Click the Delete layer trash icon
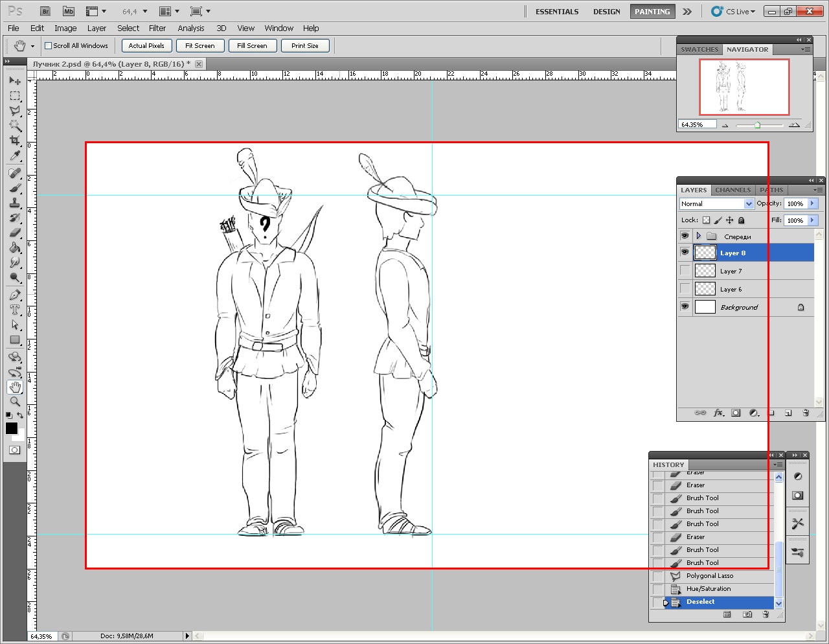Viewport: 829px width, 644px height. click(806, 413)
